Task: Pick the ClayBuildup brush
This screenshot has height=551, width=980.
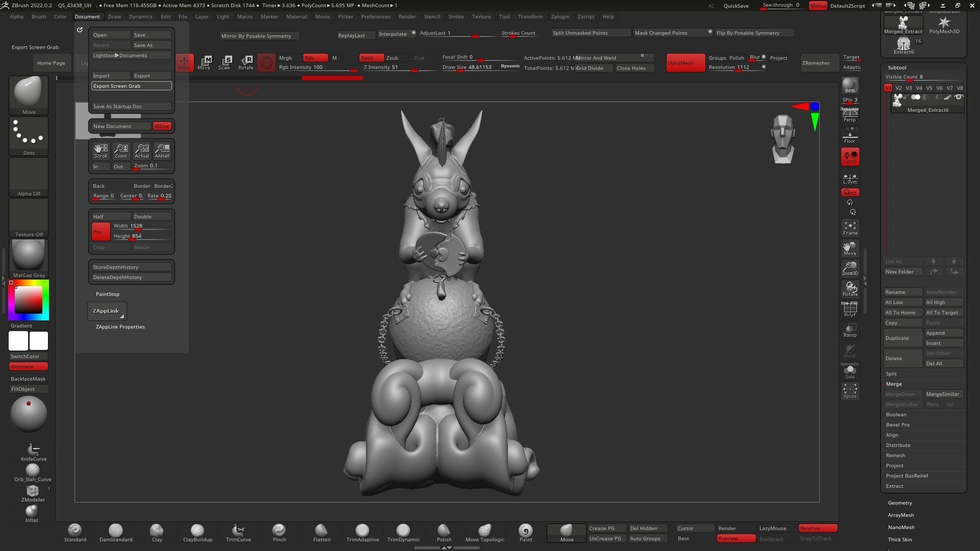Action: click(198, 533)
